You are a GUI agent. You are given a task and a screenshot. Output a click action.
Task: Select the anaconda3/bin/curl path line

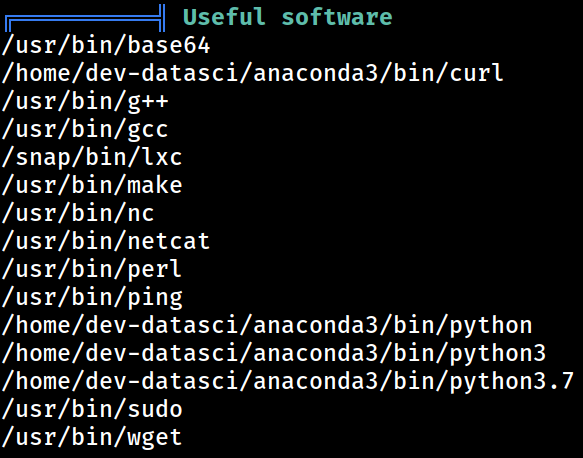click(x=252, y=73)
